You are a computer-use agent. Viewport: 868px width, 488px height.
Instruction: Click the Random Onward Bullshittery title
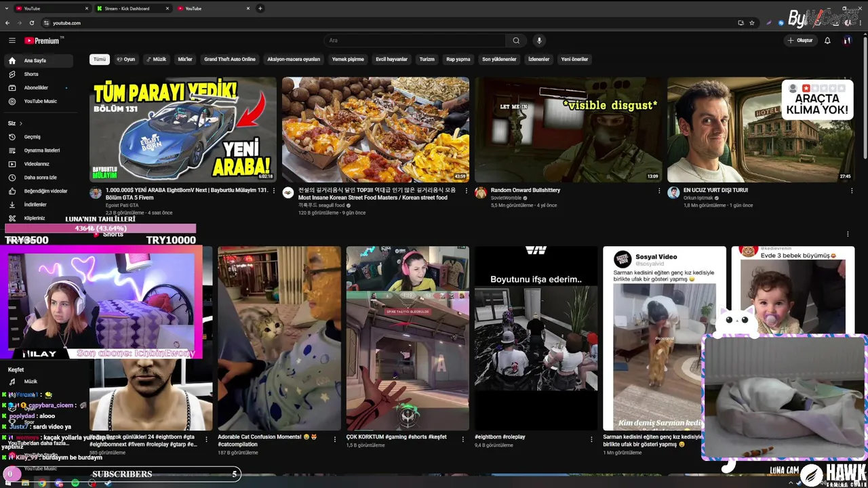[x=526, y=190]
